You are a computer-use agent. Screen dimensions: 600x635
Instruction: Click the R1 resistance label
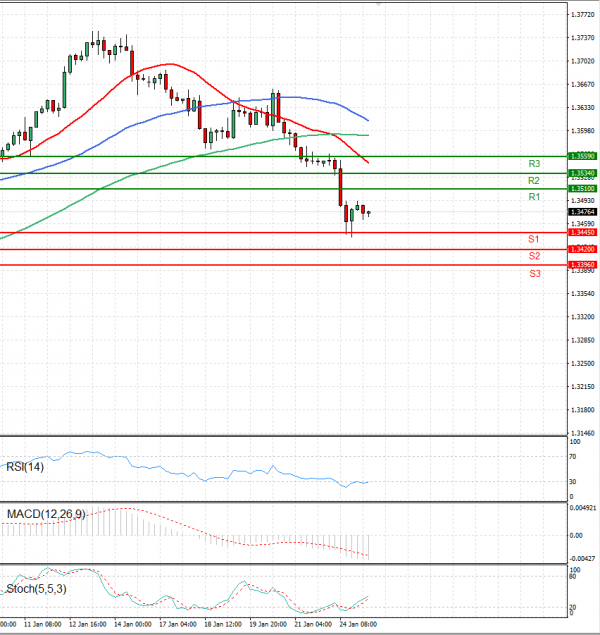tap(534, 197)
